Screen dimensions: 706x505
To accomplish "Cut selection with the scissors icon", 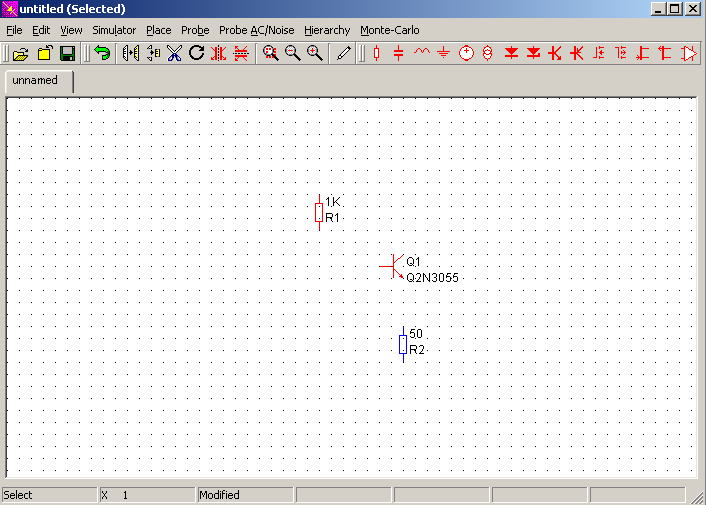I will pyautogui.click(x=174, y=54).
